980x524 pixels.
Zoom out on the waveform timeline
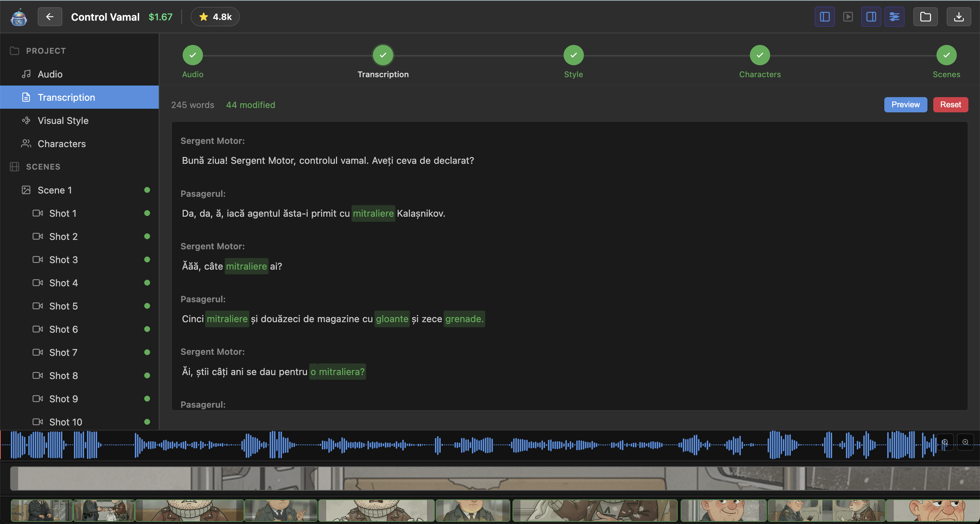click(944, 442)
